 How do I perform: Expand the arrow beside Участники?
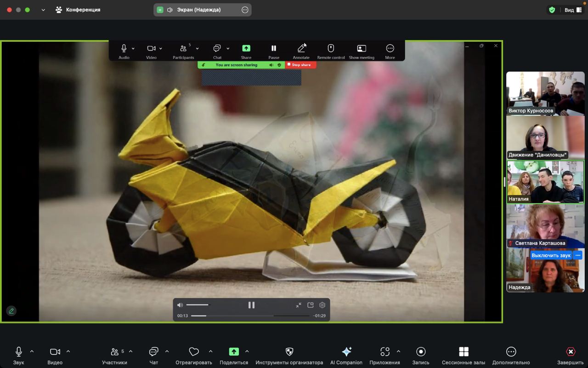pos(130,351)
